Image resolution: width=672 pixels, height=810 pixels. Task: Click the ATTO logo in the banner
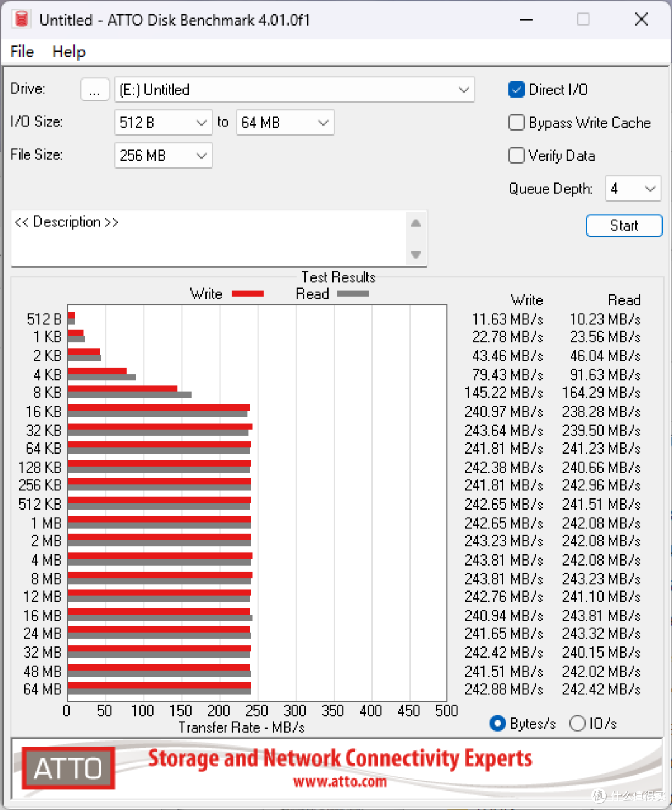[68, 768]
